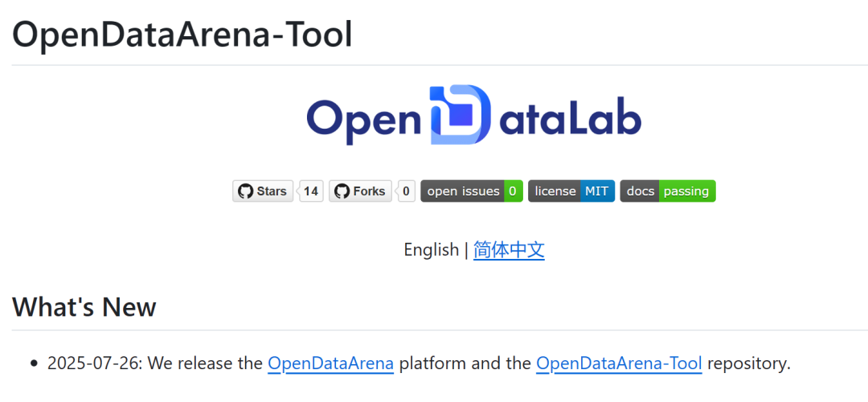
Task: Open the star count badge showing 14
Action: [x=311, y=191]
